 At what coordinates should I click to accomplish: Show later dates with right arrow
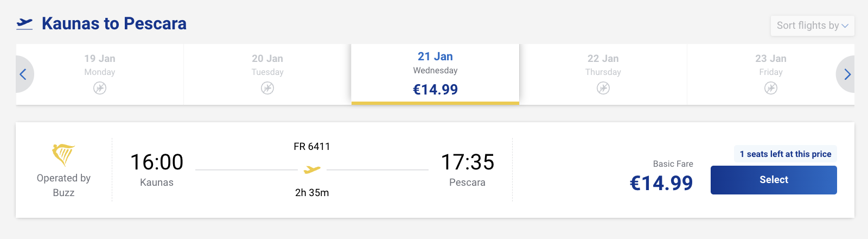847,74
